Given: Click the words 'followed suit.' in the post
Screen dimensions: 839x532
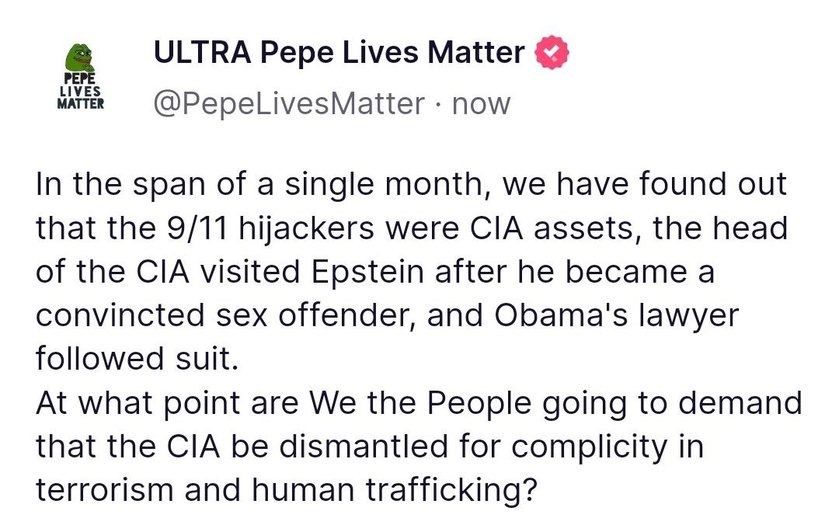Looking at the screenshot, I should tap(137, 359).
